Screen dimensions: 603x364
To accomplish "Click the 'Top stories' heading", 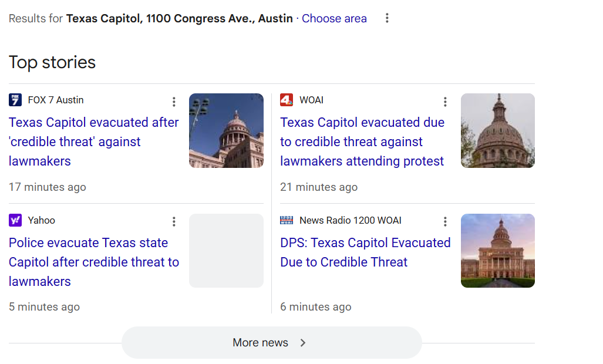I will 52,62.
